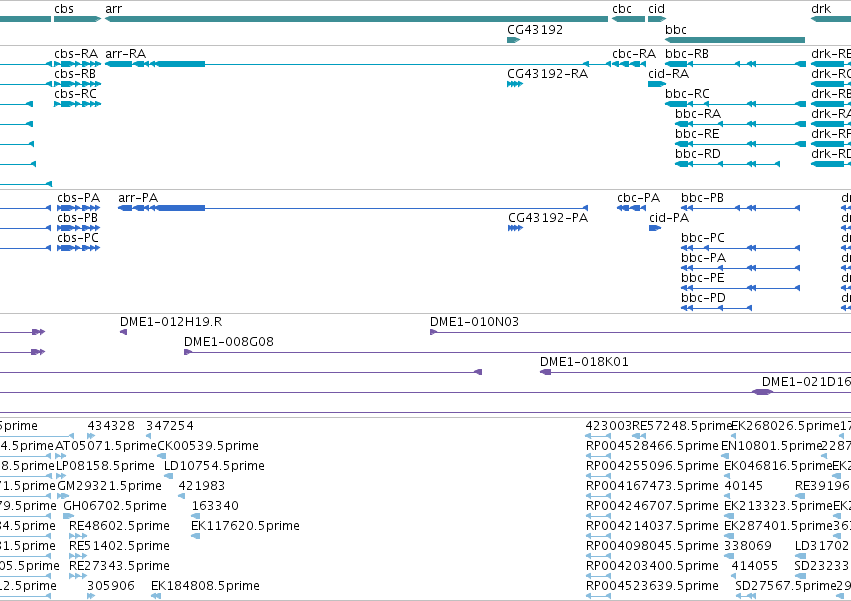Image resolution: width=851 pixels, height=601 pixels.
Task: Select EST CK00539.5prime
Action: 161,456
